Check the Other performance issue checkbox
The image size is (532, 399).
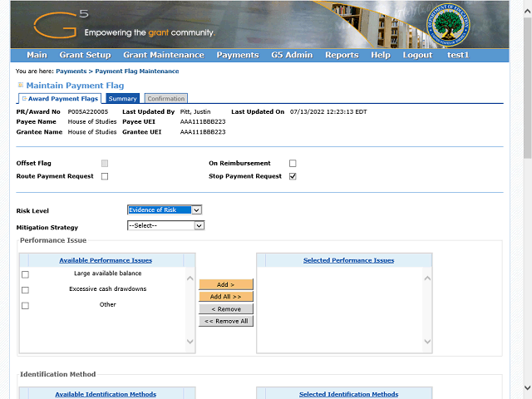point(25,306)
